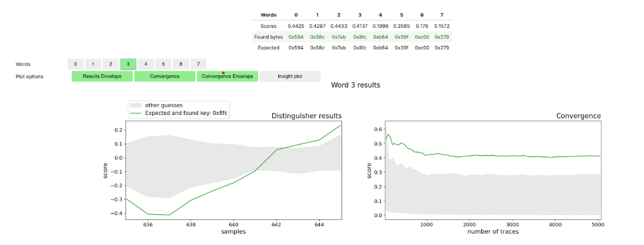
Task: Click the highlighted word 3 button
Action: [128, 64]
